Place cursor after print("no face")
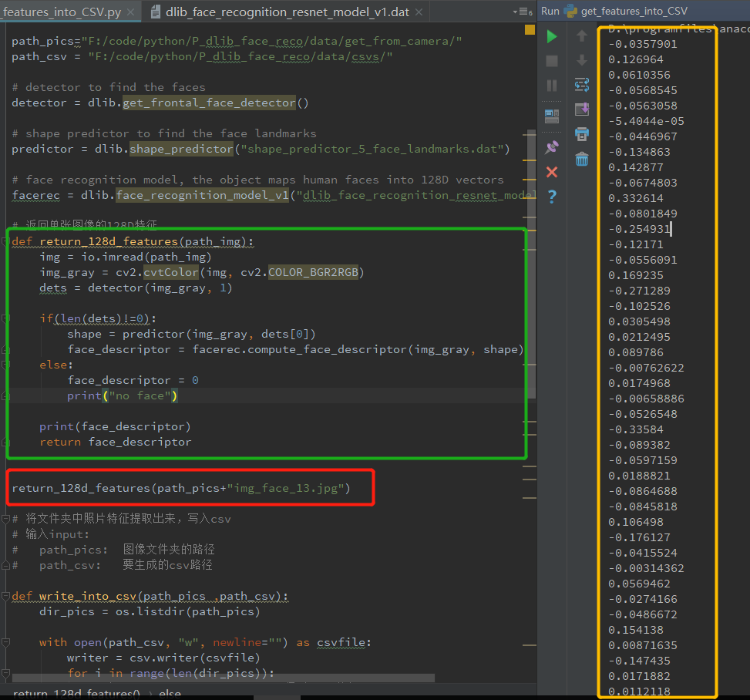The image size is (750, 700). pos(178,396)
